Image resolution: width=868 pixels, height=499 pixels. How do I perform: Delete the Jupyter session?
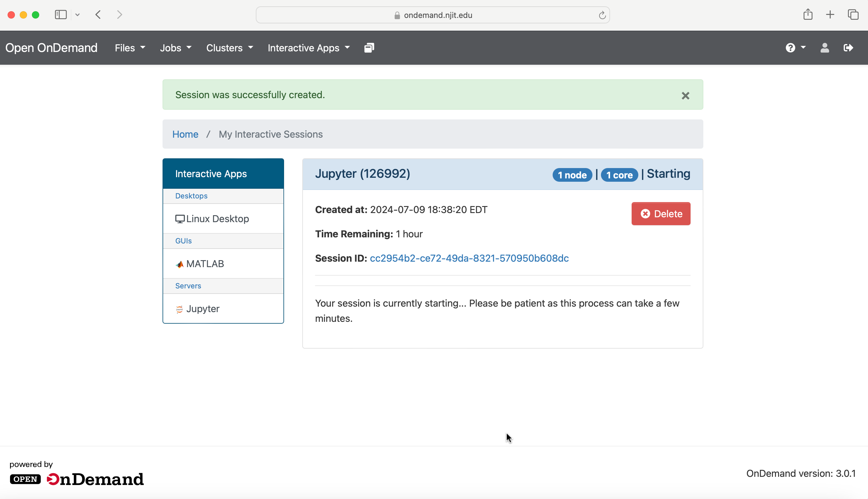(661, 214)
